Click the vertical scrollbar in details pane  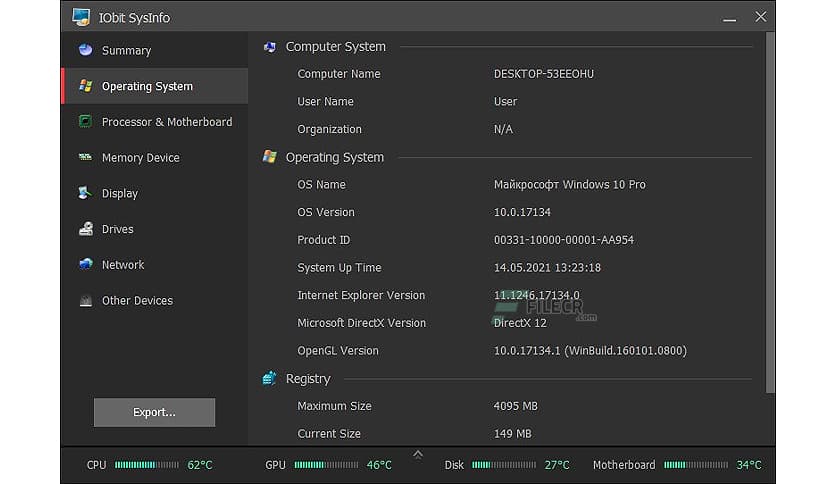tap(768, 210)
